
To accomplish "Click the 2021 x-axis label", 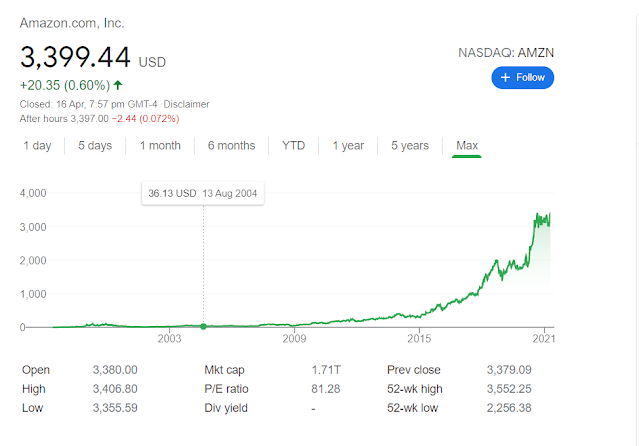I will 544,338.
